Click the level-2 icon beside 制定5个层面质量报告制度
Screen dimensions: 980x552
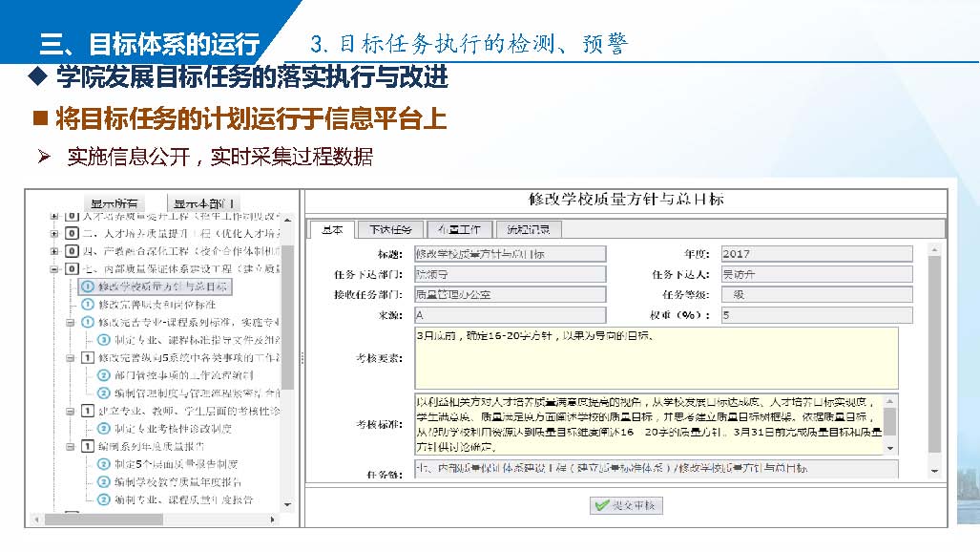[103, 464]
